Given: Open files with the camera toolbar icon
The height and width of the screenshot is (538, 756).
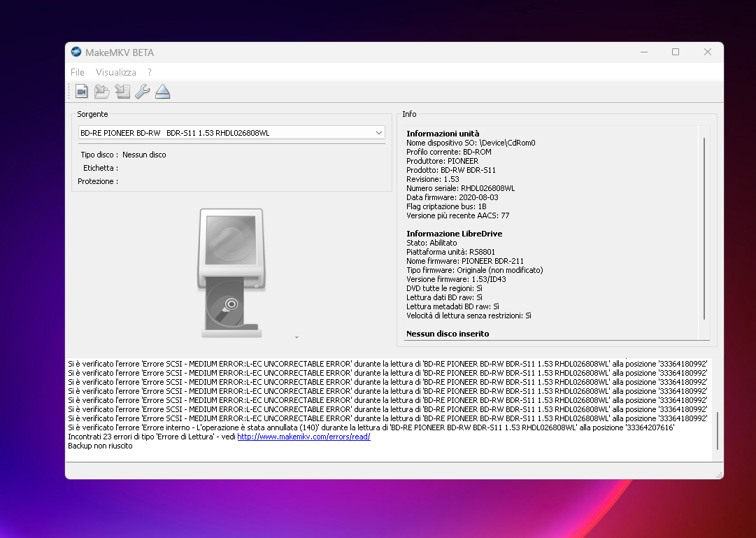Looking at the screenshot, I should [82, 91].
